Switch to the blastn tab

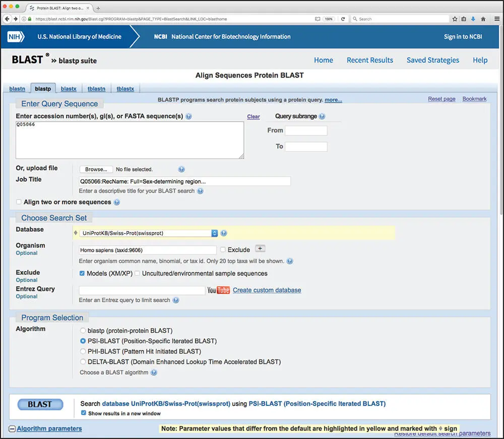17,89
